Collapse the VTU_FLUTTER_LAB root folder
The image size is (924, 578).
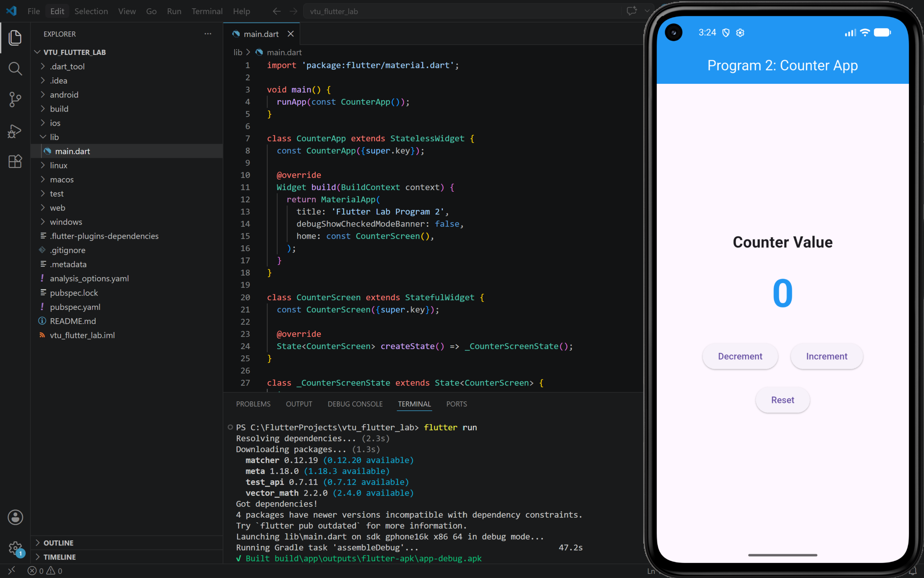click(37, 52)
